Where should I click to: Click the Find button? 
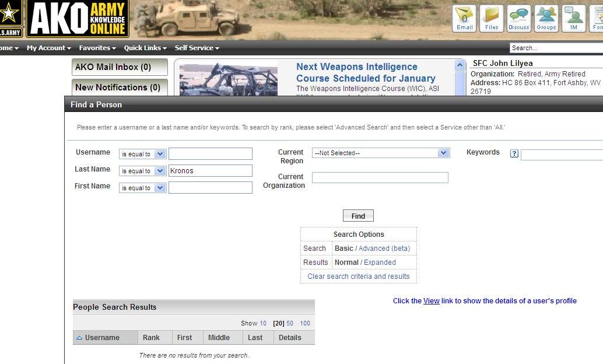(x=358, y=216)
